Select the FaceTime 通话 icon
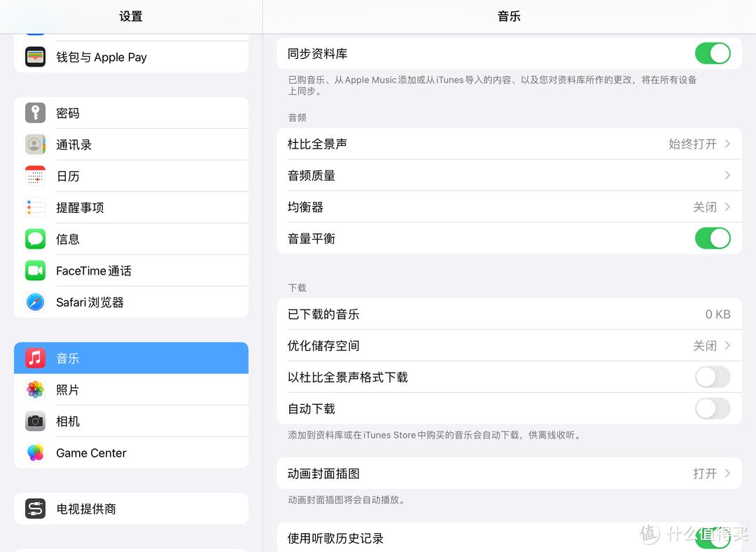Viewport: 756px width, 552px height. point(35,270)
